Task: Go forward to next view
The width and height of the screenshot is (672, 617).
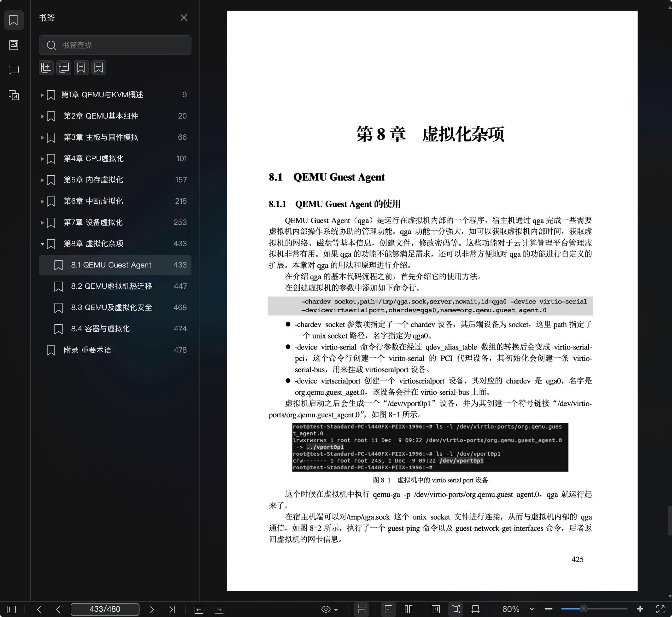Action: coord(219,610)
